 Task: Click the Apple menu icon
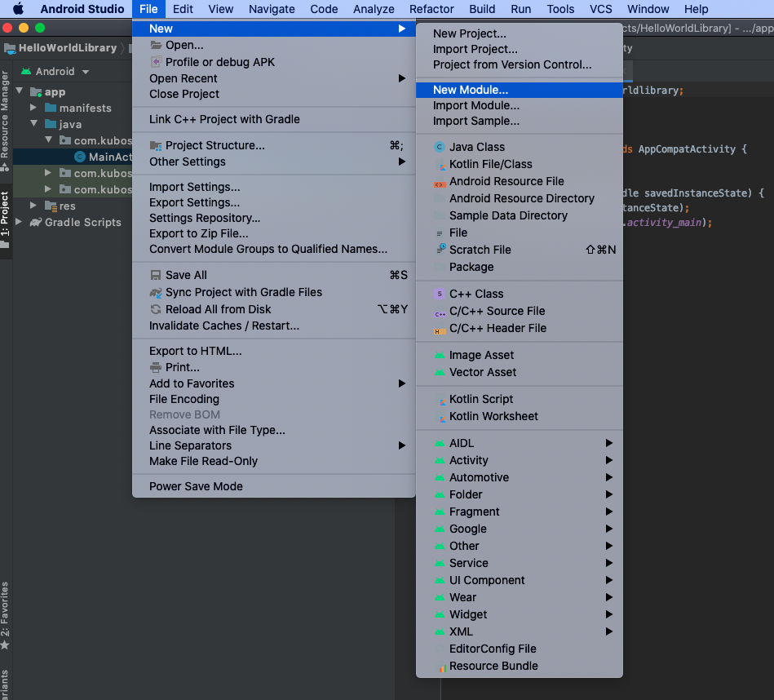tap(18, 9)
